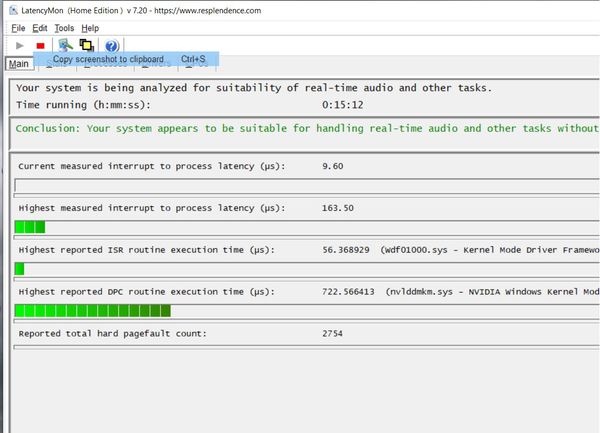The image size is (600, 433).
Task: Click the highest interrupt to process latency bar
Action: click(x=307, y=227)
